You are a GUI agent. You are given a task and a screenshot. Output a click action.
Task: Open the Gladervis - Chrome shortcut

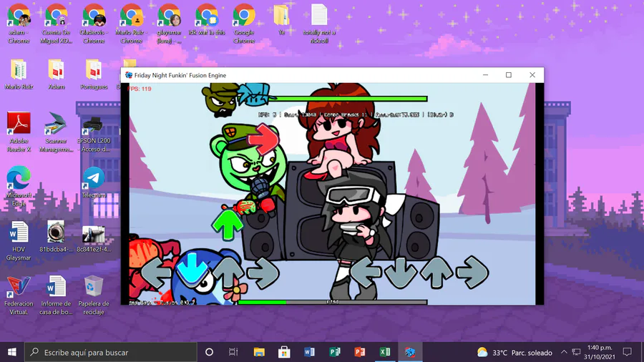pos(94,24)
